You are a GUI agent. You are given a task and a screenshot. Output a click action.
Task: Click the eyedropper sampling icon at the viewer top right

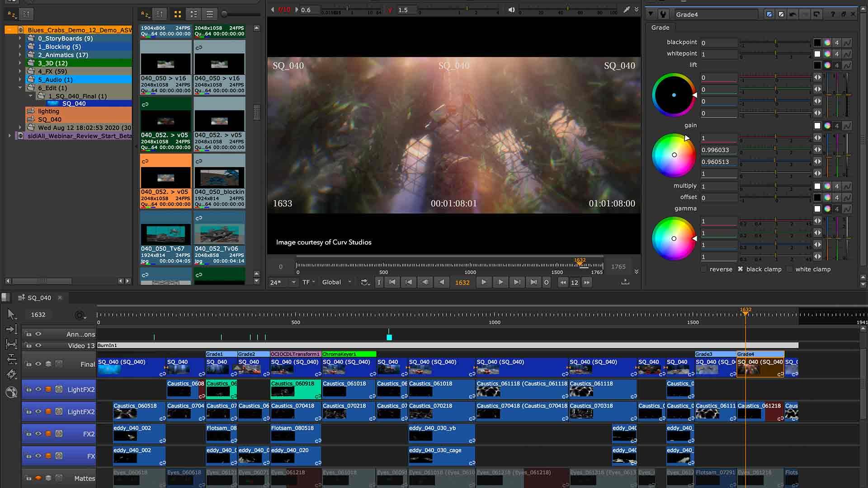click(x=627, y=9)
